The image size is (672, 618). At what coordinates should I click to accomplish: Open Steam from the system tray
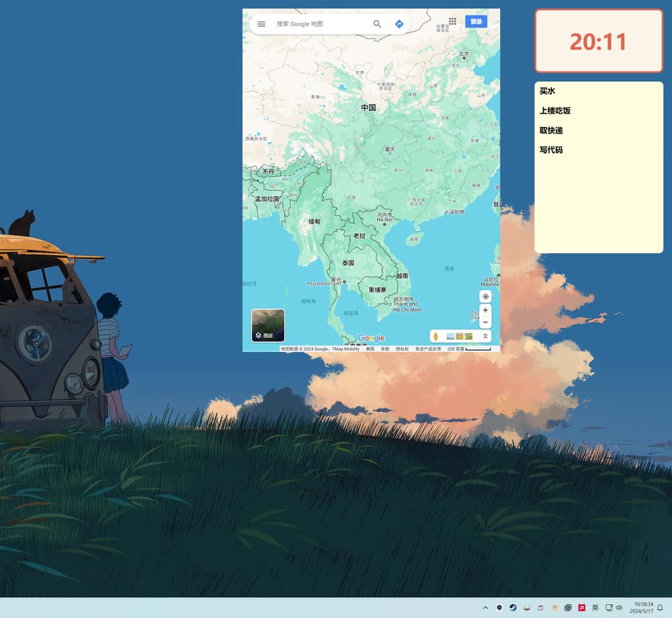click(513, 608)
